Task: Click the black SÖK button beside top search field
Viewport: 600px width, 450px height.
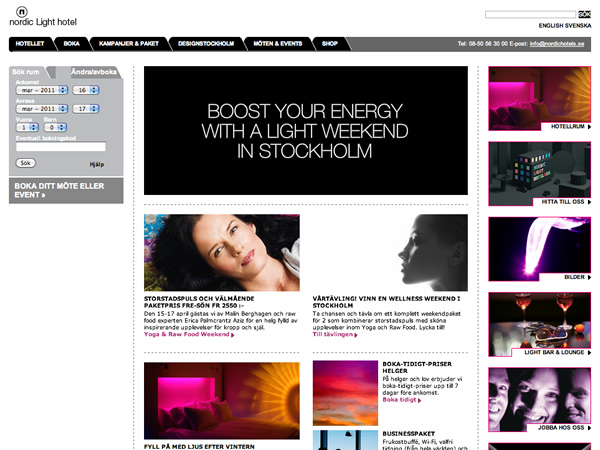Action: (x=584, y=14)
